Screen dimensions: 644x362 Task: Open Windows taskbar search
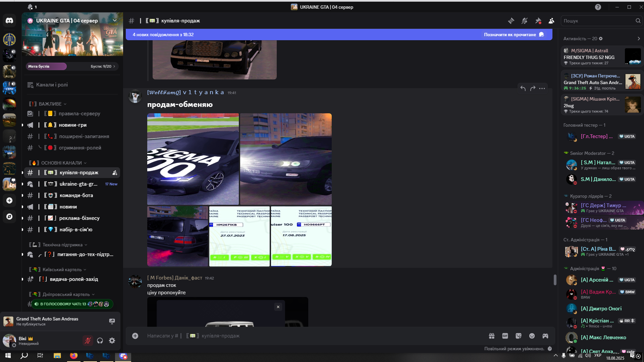(x=24, y=356)
